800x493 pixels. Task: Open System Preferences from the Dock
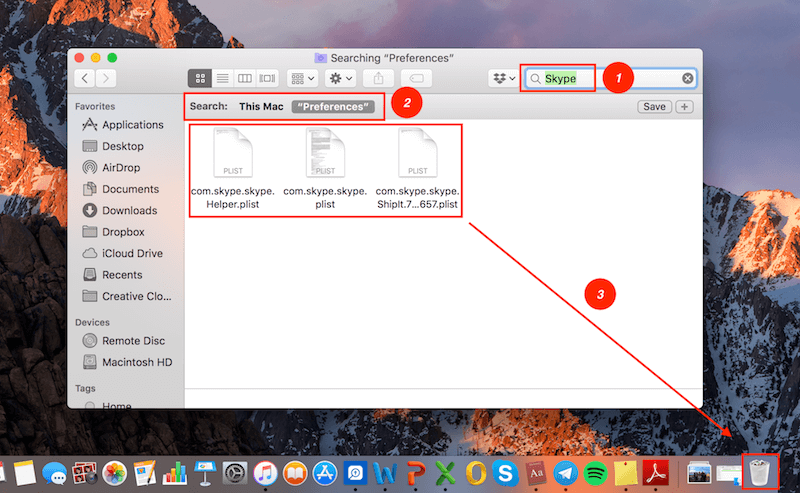[x=235, y=474]
